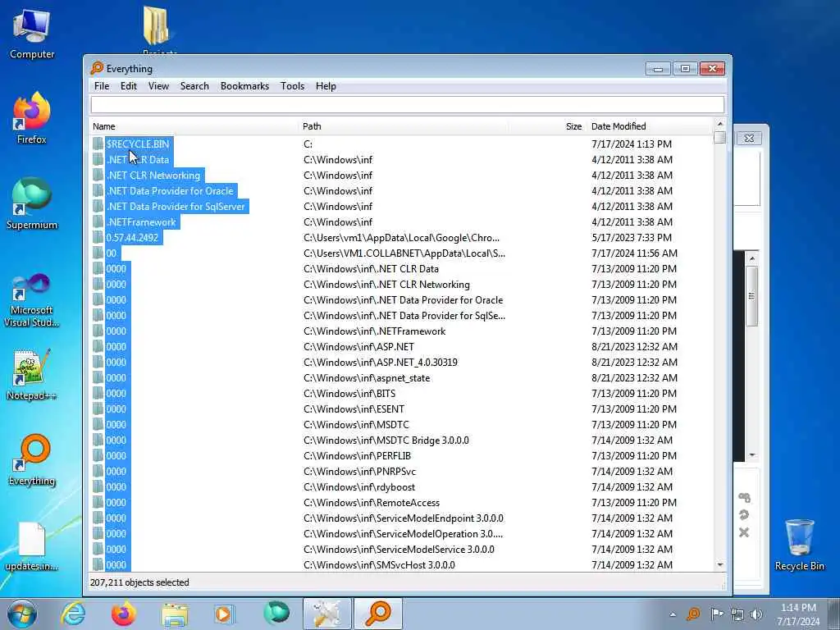This screenshot has width=840, height=630.
Task: Open Microsoft Visual Studio desktop shortcut
Action: coord(32,300)
